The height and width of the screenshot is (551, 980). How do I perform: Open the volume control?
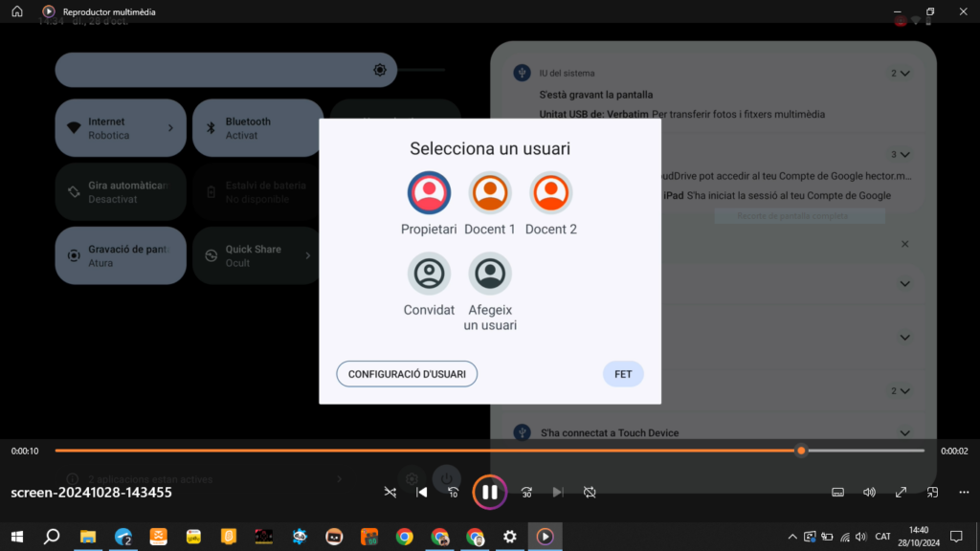coord(869,492)
